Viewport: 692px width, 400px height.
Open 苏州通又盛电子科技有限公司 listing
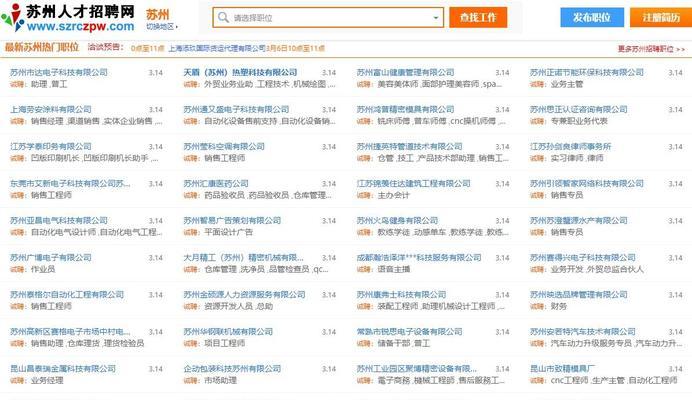tap(236, 109)
